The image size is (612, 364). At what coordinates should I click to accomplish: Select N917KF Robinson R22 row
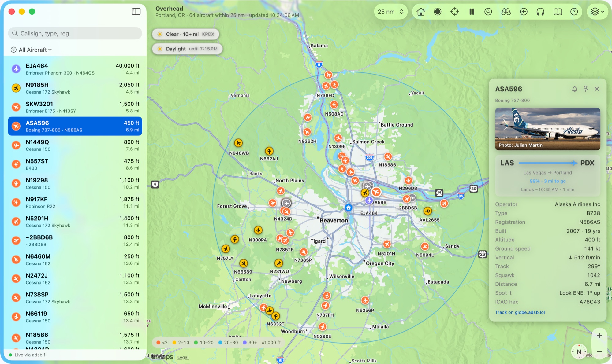click(x=75, y=202)
